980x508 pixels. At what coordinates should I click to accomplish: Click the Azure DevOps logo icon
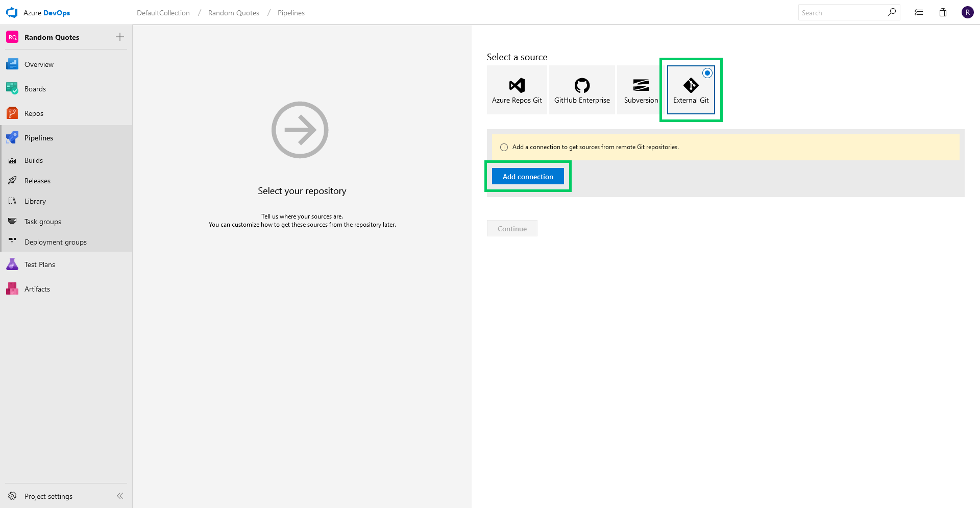(x=12, y=13)
